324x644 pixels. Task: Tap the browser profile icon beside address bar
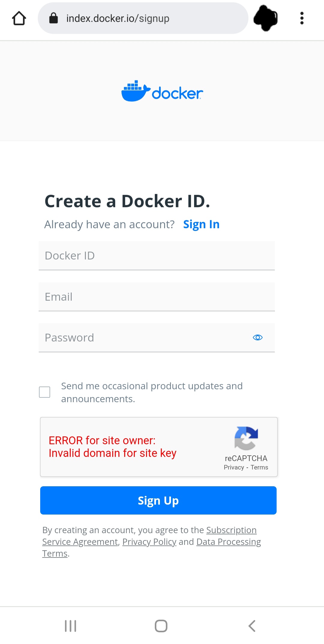265,18
